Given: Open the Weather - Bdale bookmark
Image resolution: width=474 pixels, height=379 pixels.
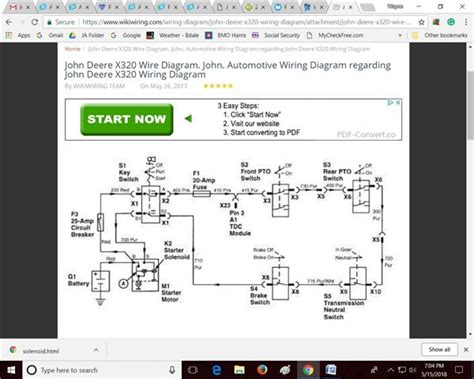Looking at the screenshot, I should pyautogui.click(x=173, y=35).
